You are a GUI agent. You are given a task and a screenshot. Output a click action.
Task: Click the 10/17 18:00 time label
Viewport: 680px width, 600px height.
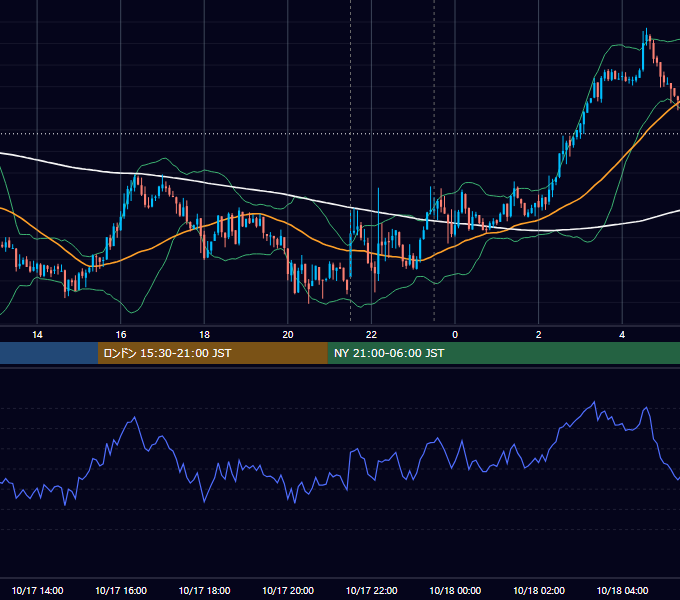204,590
